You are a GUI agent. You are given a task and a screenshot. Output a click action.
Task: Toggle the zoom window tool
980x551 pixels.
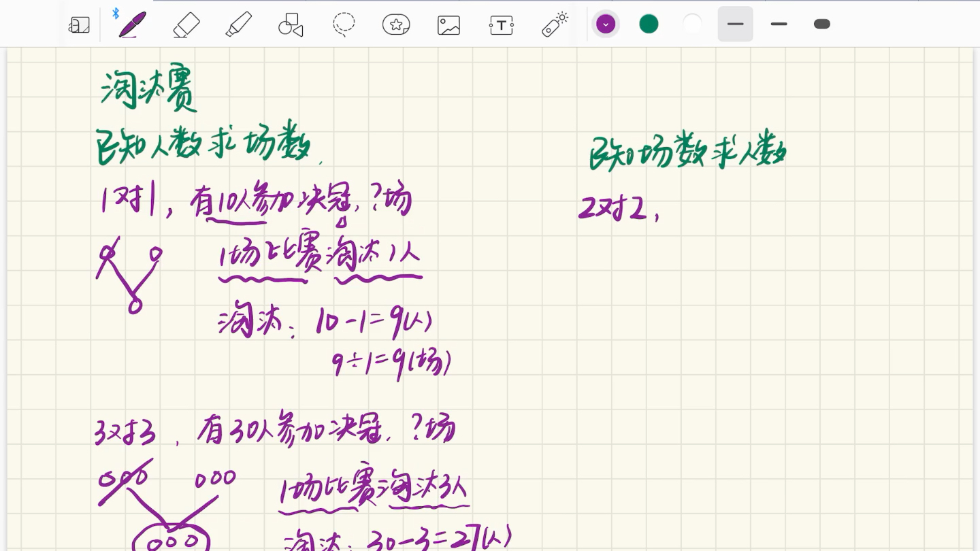tap(80, 26)
